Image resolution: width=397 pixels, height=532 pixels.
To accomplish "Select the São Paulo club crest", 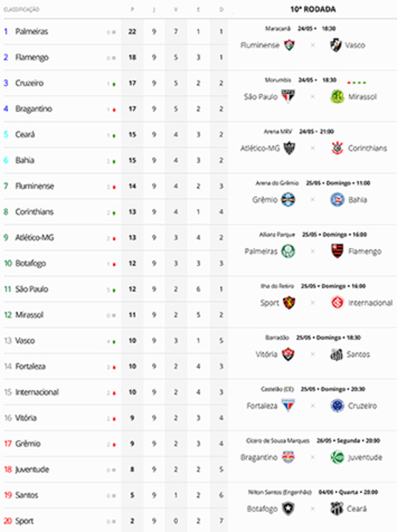I will click(288, 97).
